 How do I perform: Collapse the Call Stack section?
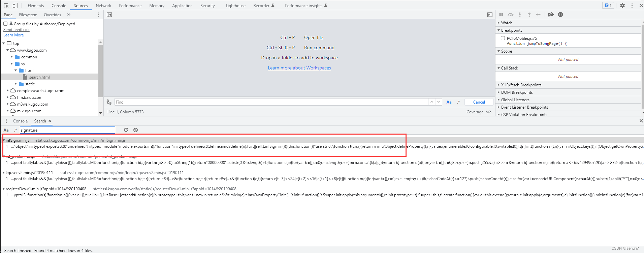coord(498,68)
